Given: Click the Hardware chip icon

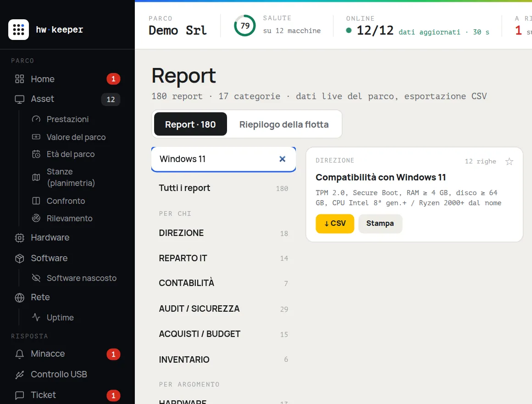Looking at the screenshot, I should (x=19, y=238).
